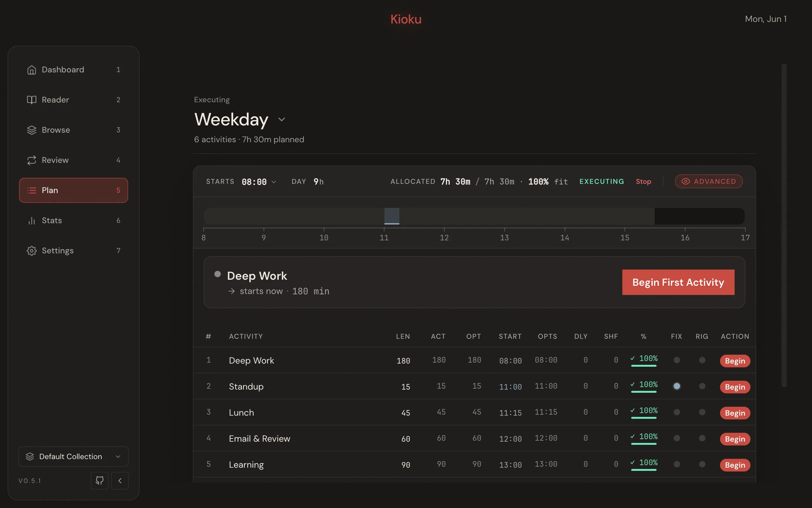Click the 9h day length value
Screen dimensions: 812x508
pyautogui.click(x=318, y=182)
